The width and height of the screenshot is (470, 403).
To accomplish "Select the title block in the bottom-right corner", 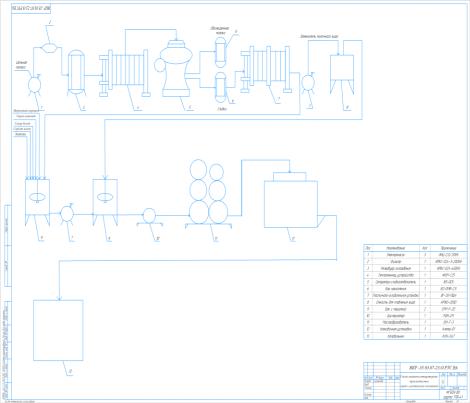I will [x=415, y=381].
